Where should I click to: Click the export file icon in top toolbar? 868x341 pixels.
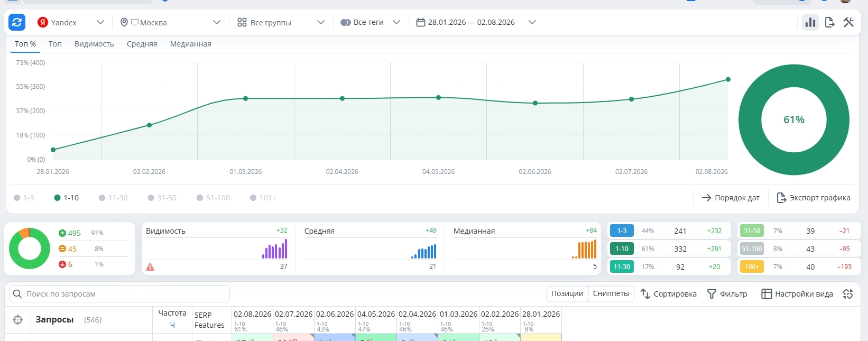click(x=829, y=22)
